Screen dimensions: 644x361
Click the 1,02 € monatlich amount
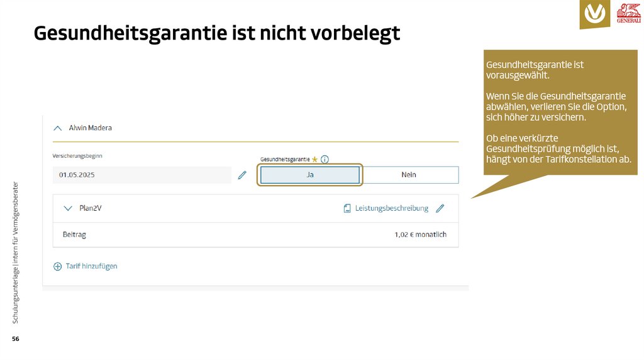(421, 235)
